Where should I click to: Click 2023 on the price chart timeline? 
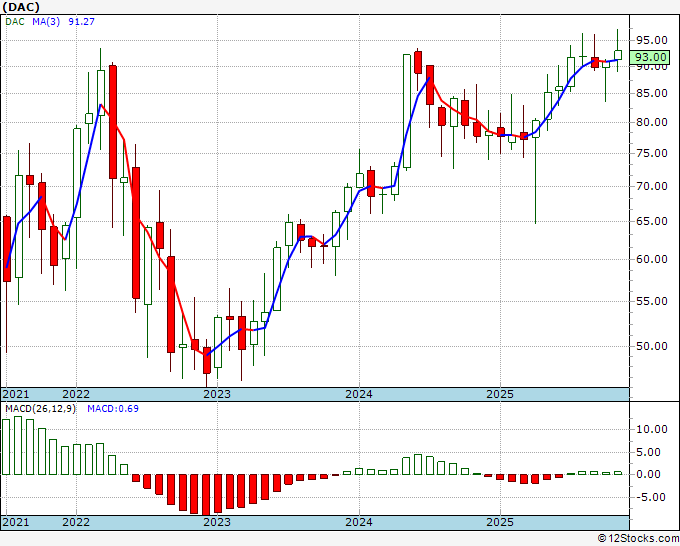217,394
